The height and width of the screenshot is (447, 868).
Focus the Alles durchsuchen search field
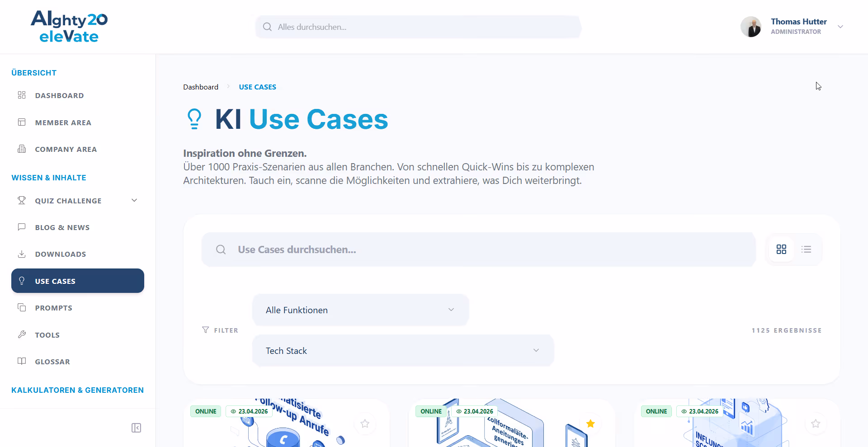click(418, 27)
